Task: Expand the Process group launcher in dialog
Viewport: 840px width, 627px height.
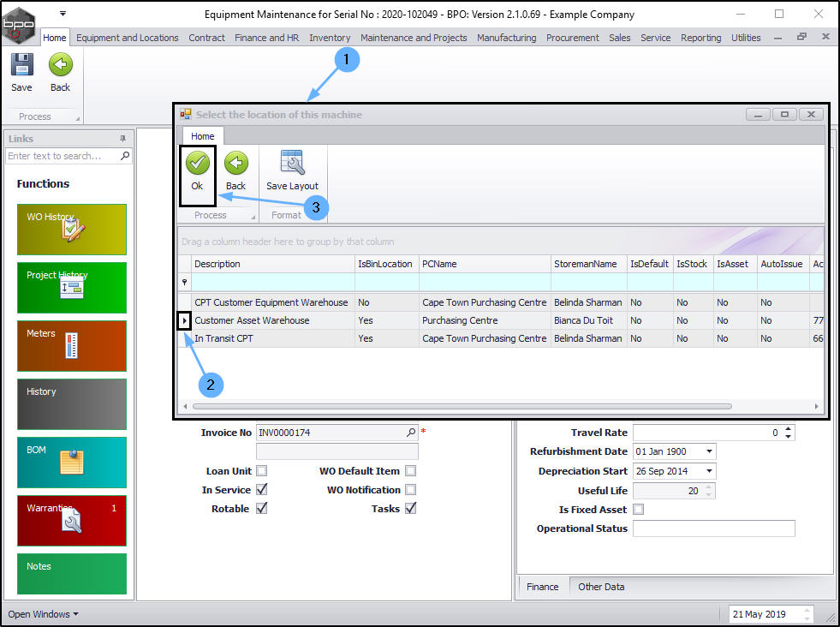Action: pyautogui.click(x=253, y=217)
